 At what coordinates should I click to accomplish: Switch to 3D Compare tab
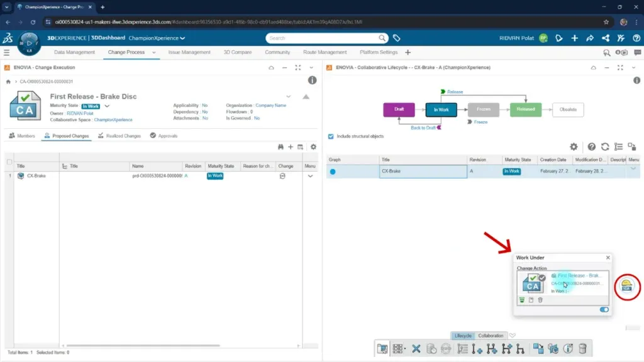tap(237, 53)
